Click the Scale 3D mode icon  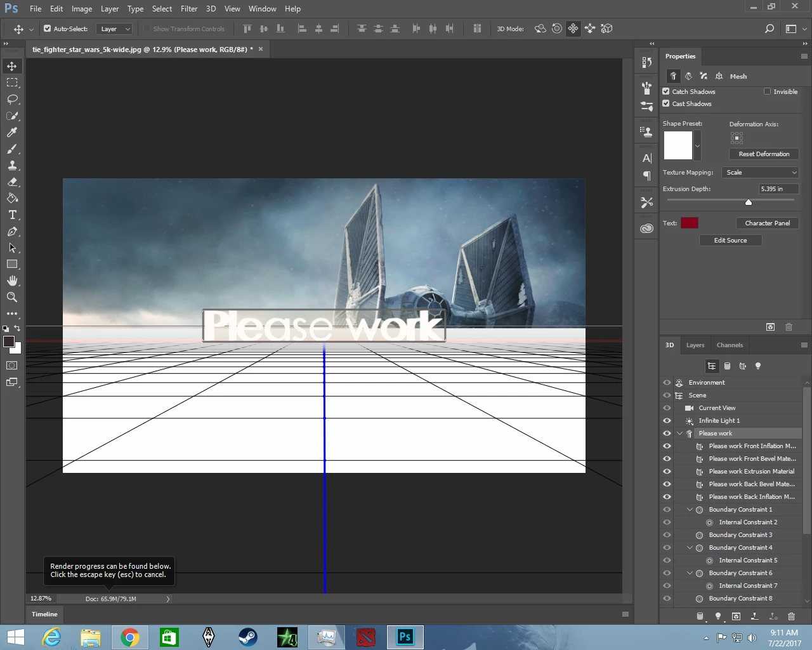pos(606,29)
